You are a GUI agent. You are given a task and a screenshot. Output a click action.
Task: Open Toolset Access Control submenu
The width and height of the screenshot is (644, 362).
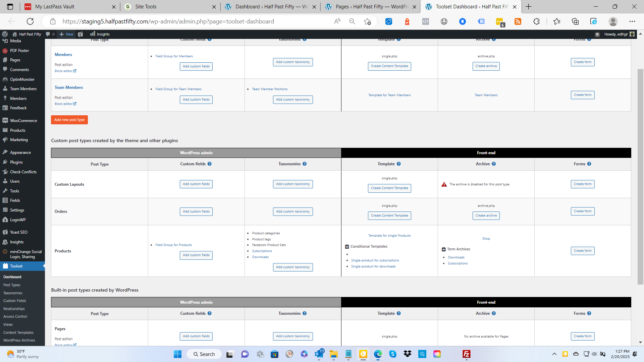[15, 316]
